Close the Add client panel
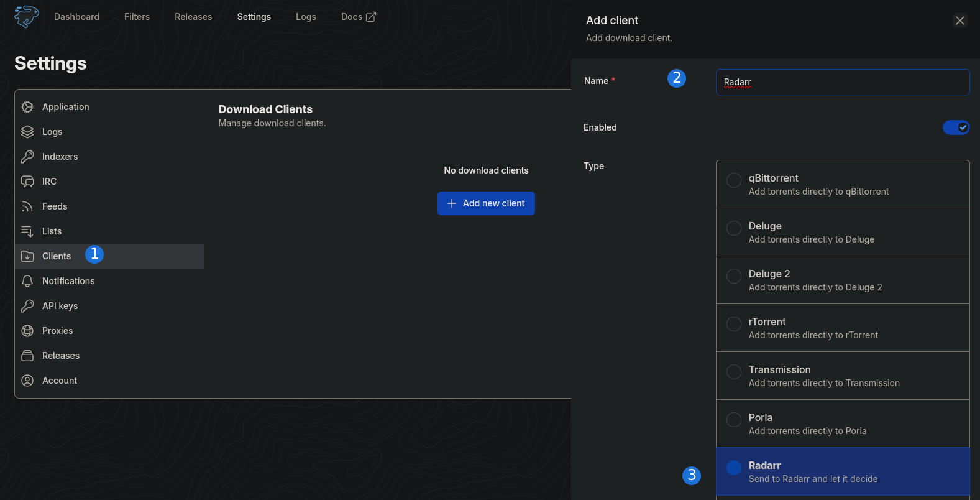The width and height of the screenshot is (980, 500). (960, 21)
